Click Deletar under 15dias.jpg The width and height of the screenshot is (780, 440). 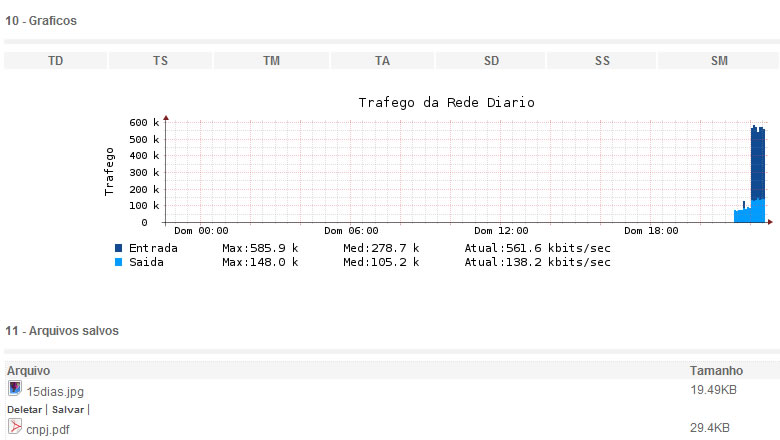point(24,410)
